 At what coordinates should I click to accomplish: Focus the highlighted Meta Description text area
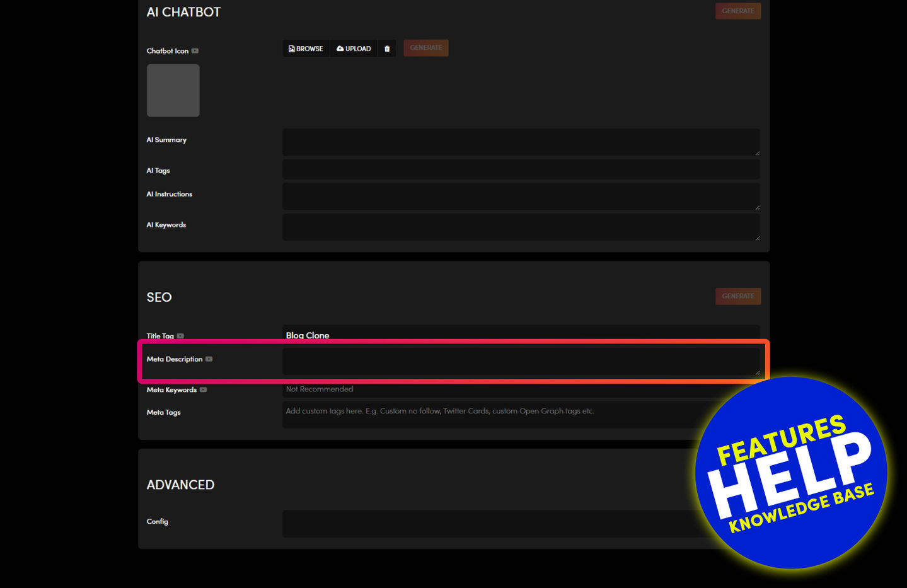pos(520,362)
